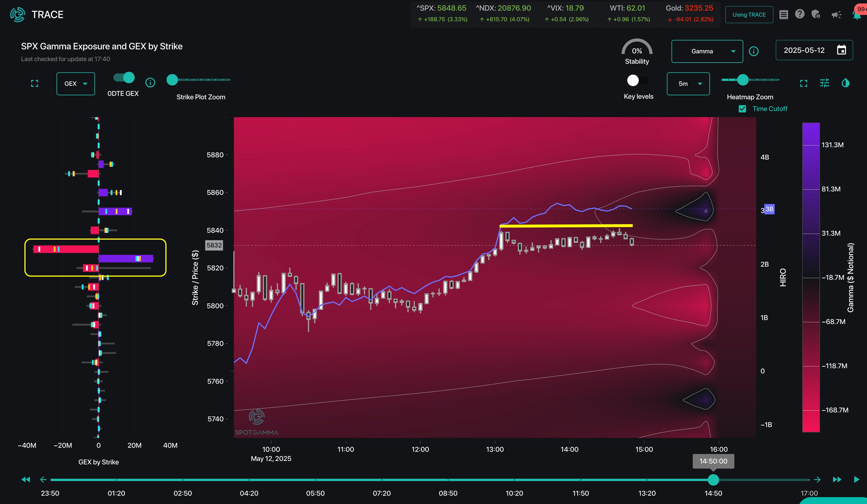This screenshot has width=867, height=504.
Task: Click the help question mark icon
Action: [x=800, y=14]
